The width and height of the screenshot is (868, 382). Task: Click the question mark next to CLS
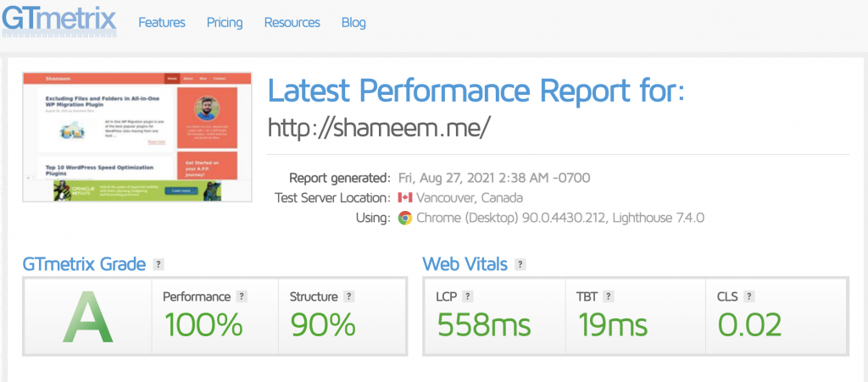pos(751,296)
